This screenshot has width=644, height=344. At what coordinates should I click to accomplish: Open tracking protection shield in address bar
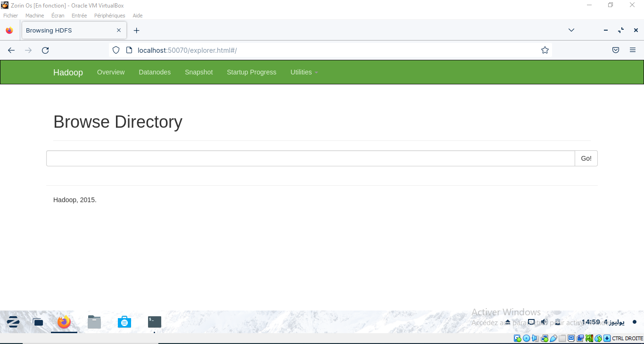116,50
